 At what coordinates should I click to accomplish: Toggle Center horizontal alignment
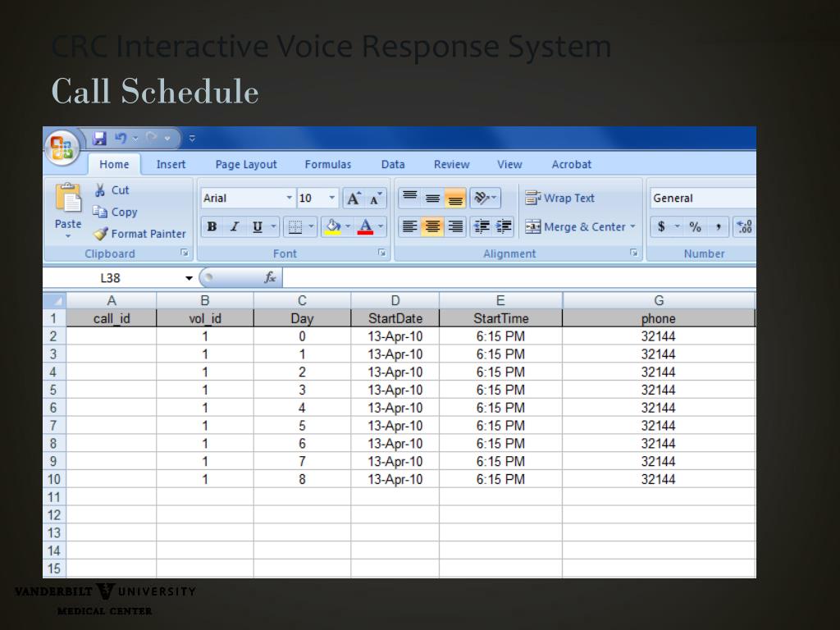pyautogui.click(x=432, y=226)
